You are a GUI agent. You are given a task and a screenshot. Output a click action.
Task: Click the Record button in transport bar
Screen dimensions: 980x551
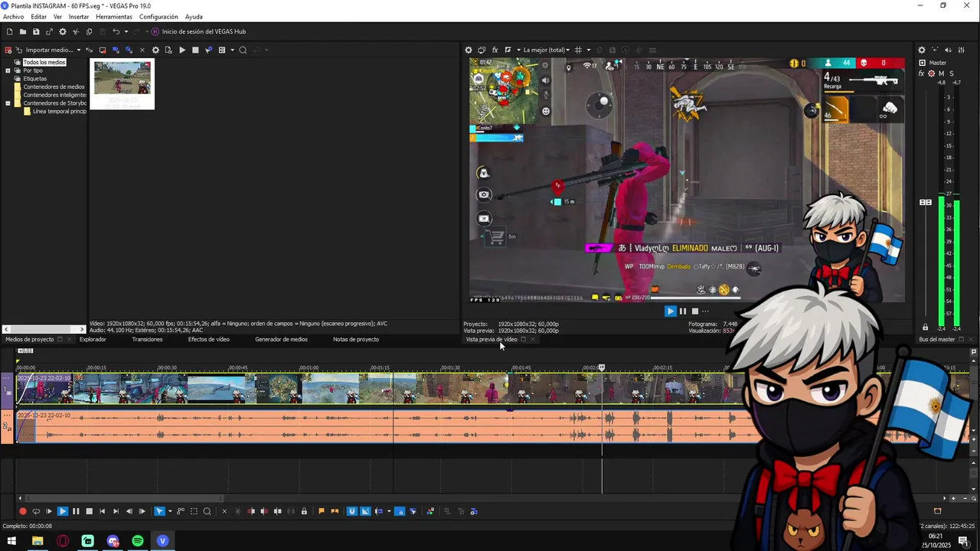click(23, 511)
